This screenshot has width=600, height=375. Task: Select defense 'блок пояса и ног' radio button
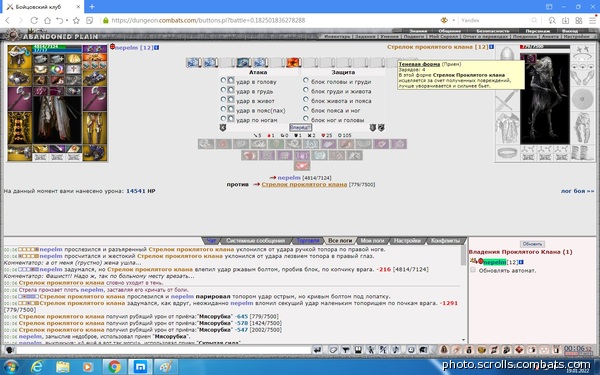[x=306, y=109]
